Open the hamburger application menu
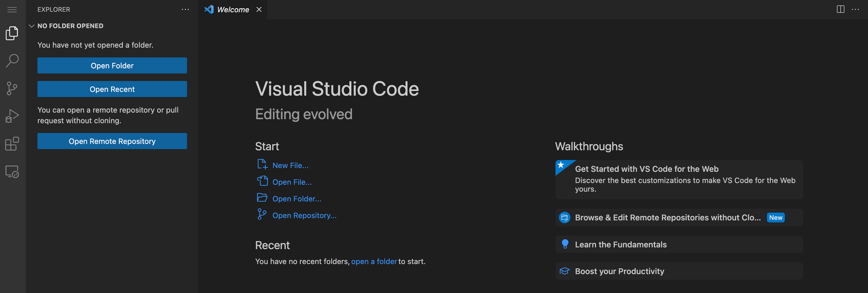Image resolution: width=868 pixels, height=293 pixels. (12, 10)
